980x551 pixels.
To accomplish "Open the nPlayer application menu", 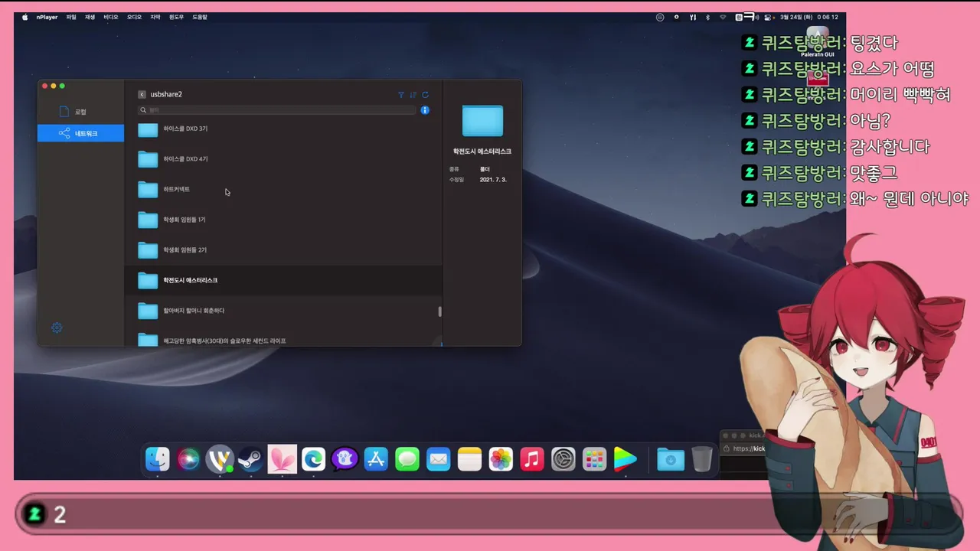I will pyautogui.click(x=47, y=17).
